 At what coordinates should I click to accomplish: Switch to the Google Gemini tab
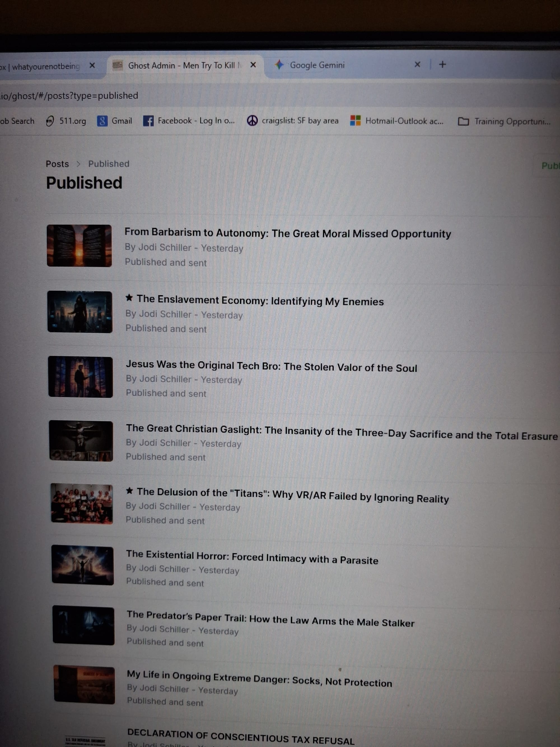[317, 65]
